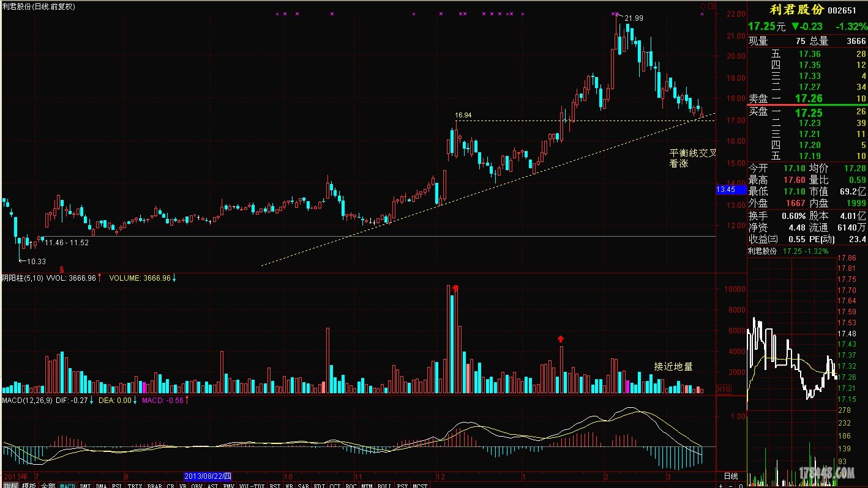Open the 指标 tab
Viewport: 868px width, 488px height.
(x=10, y=486)
